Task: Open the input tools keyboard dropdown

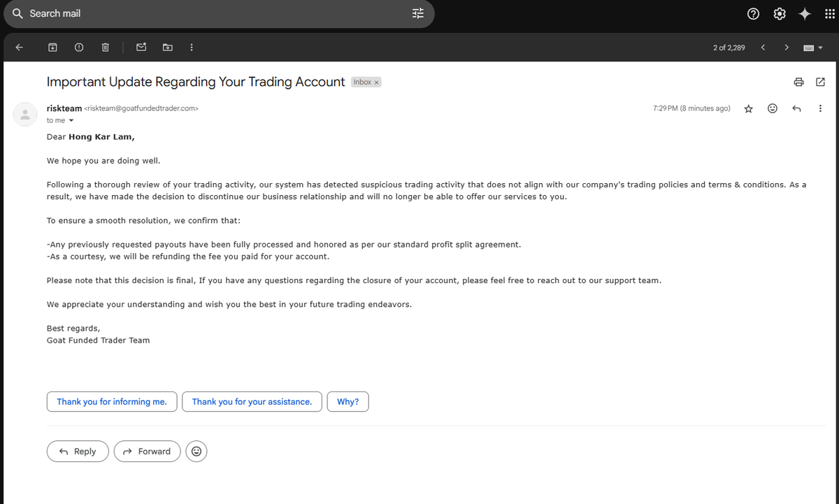Action: 814,48
